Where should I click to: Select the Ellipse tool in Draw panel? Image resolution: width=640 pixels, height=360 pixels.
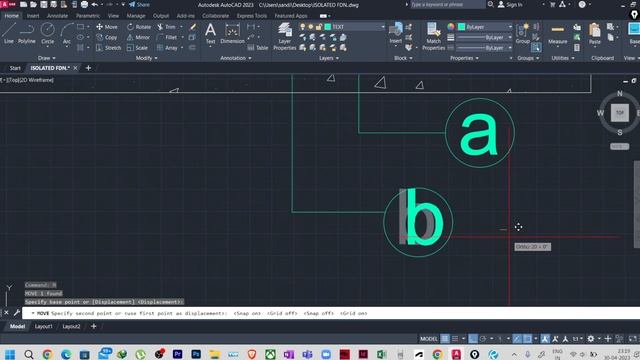tap(80, 37)
